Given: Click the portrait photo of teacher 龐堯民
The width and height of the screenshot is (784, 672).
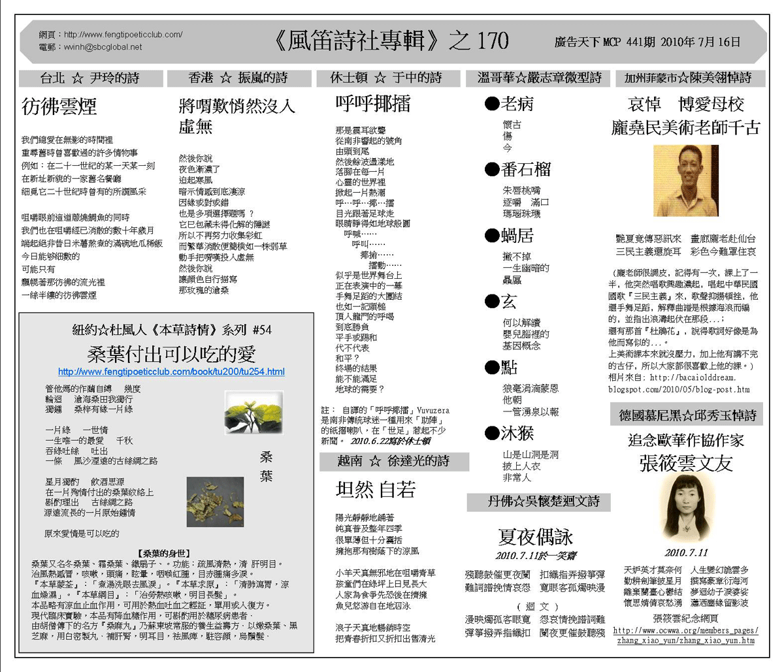Looking at the screenshot, I should [685, 181].
